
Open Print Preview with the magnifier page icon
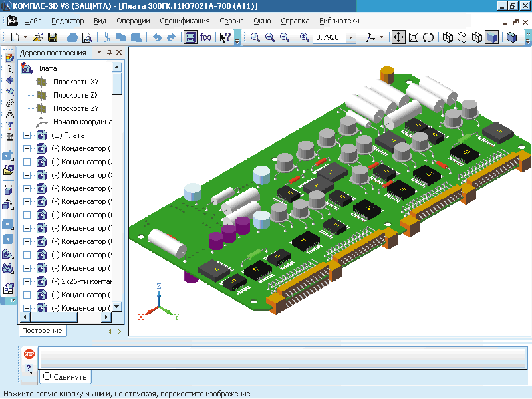(87, 37)
